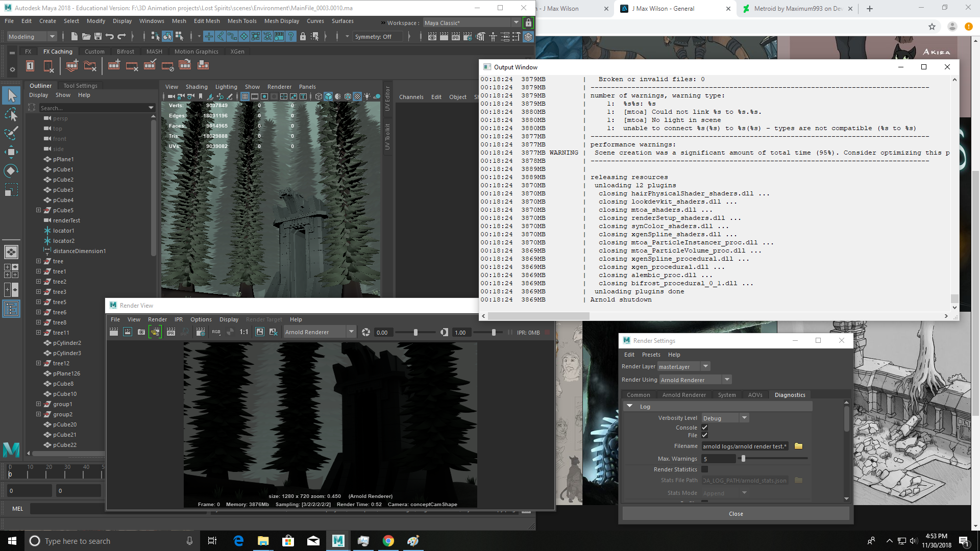Disable Console logging checkbox
Screen dimensions: 980x551
[x=705, y=427]
